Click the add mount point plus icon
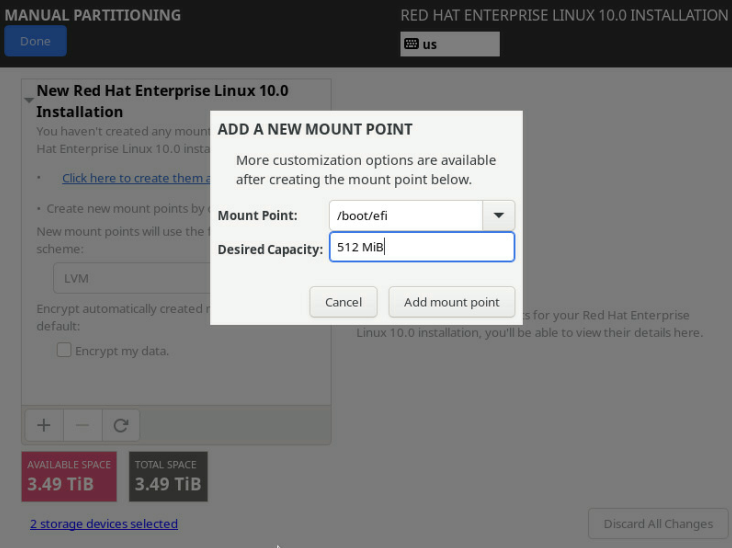This screenshot has height=548, width=732. 43,425
